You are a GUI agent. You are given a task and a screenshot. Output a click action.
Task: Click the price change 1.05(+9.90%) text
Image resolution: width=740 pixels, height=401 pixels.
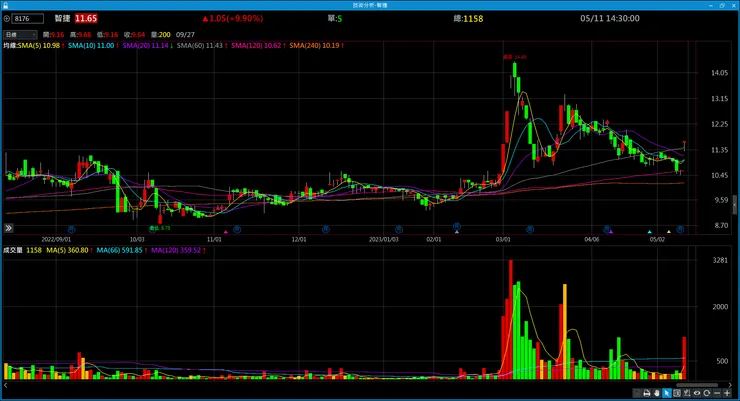(233, 18)
